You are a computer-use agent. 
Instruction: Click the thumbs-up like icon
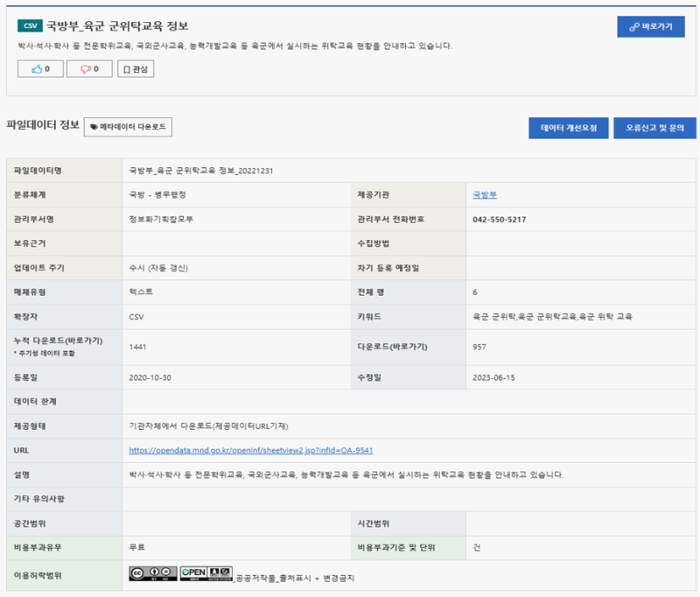(38, 68)
